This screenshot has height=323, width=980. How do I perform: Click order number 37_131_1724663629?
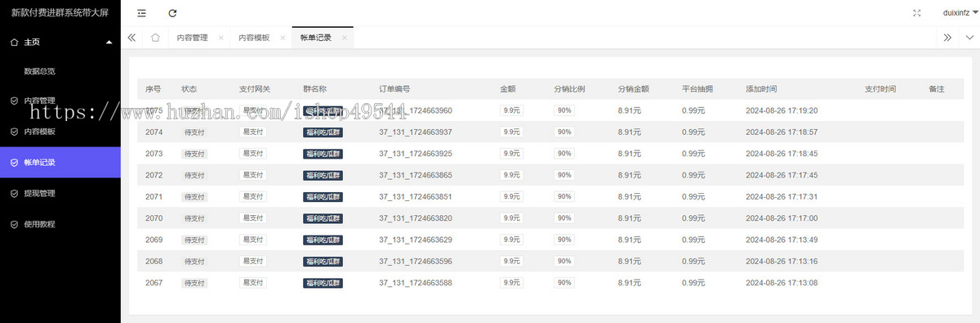tap(416, 240)
